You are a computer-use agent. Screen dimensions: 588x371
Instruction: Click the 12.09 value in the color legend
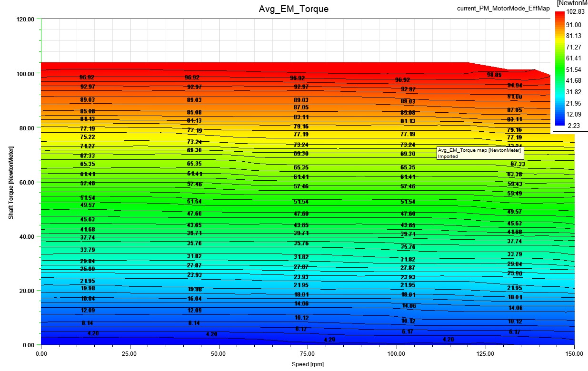coord(575,114)
